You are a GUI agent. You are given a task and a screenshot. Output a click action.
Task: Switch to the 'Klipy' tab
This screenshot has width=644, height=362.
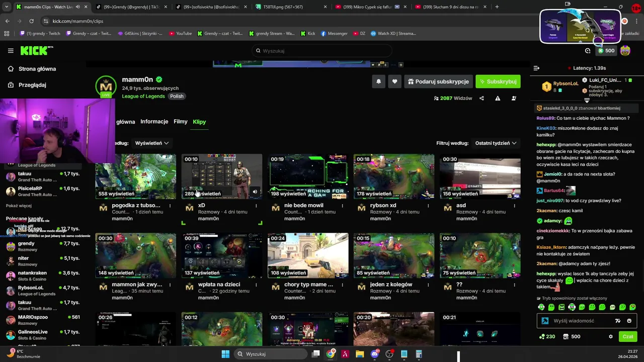coord(199,122)
